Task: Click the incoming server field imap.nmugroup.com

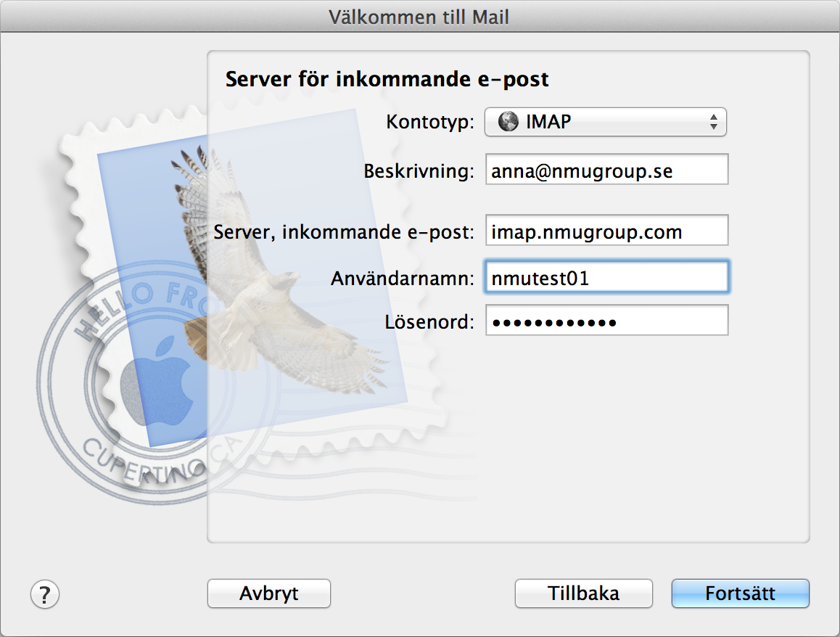Action: click(606, 232)
